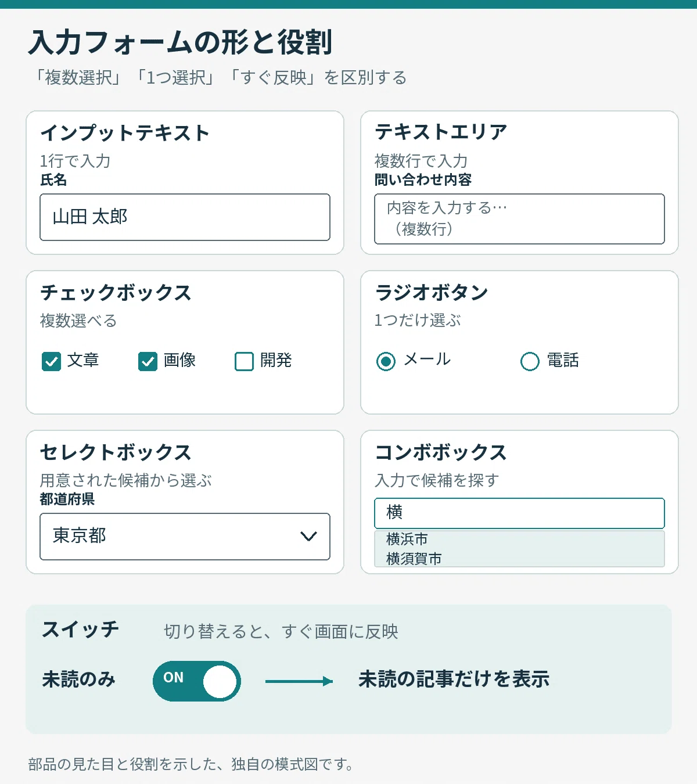Click the text 入力で候補を探す
Screen dimensions: 697x784
437,480
